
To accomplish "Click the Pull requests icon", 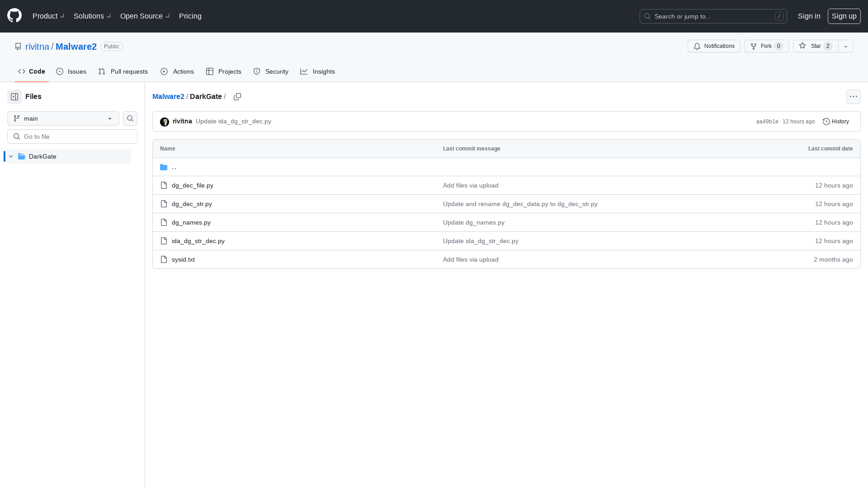I will pyautogui.click(x=102, y=71).
